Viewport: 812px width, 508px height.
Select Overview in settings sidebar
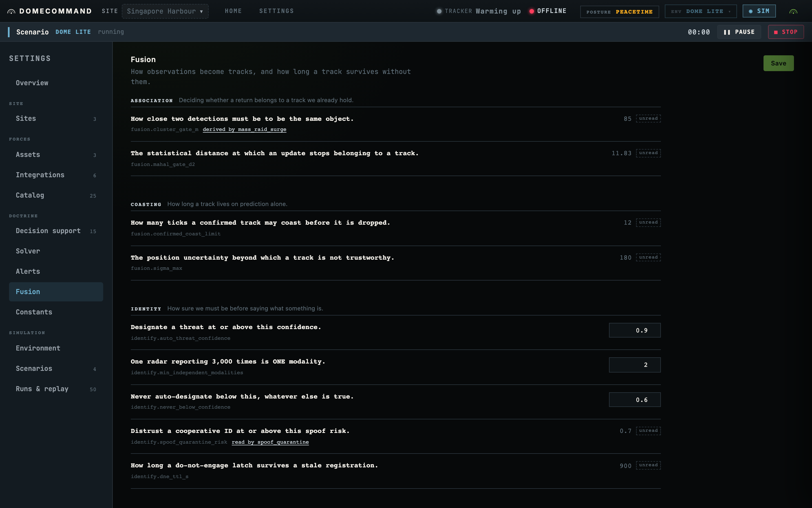[56, 83]
